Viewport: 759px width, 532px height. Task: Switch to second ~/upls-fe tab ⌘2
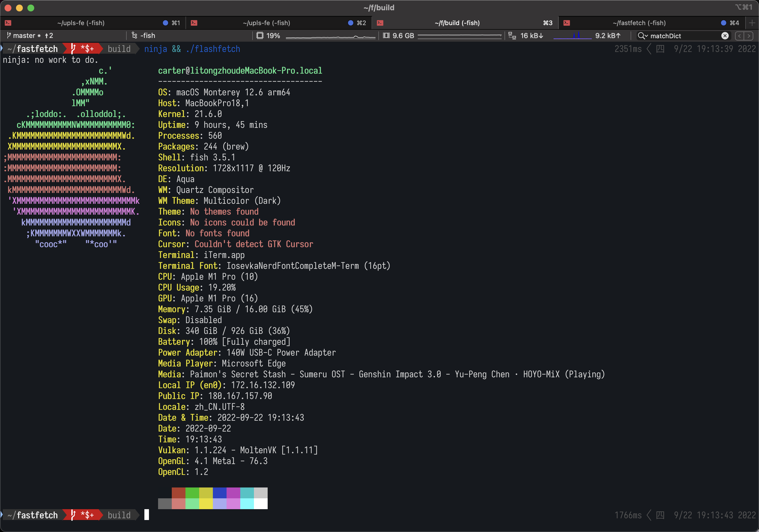point(267,23)
